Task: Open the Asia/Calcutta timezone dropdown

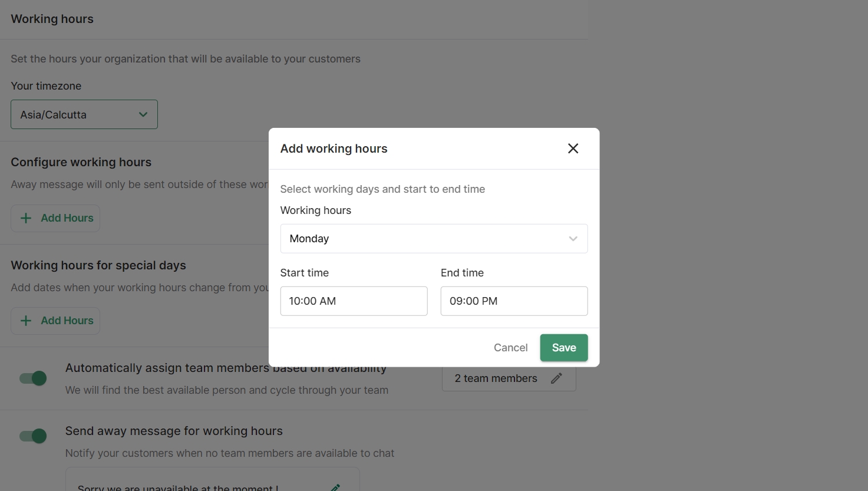Action: pos(77,114)
